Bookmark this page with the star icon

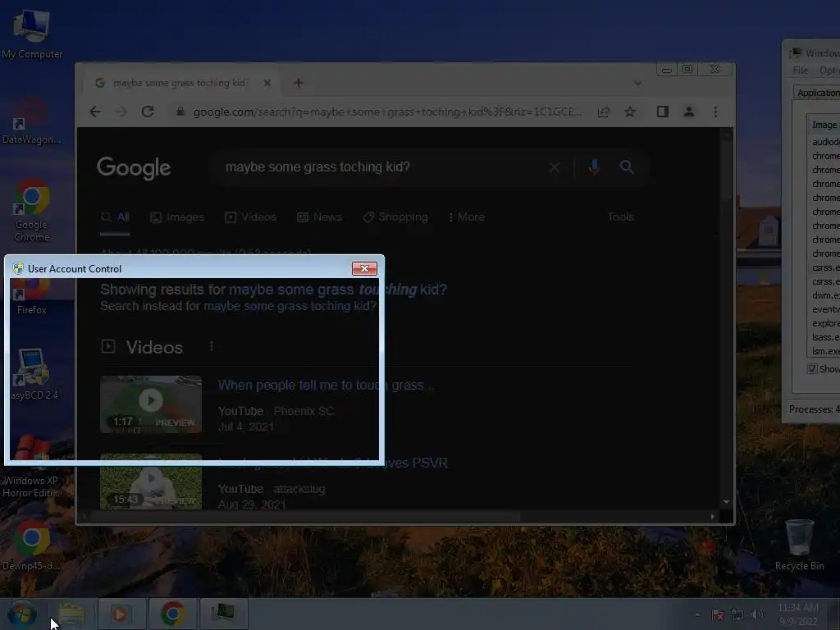(x=630, y=112)
